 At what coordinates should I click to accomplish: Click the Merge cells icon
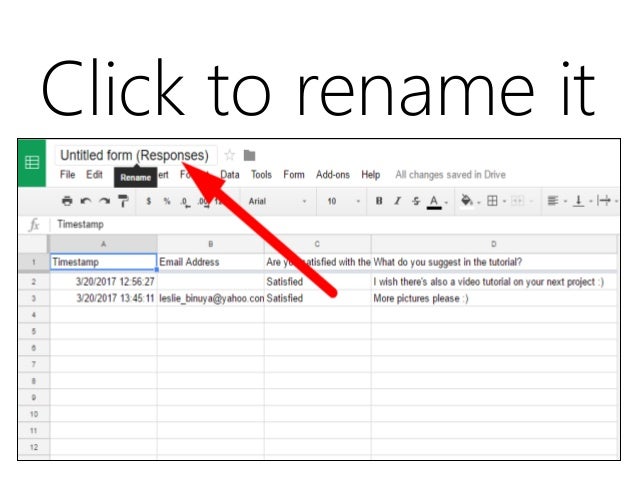pos(517,201)
